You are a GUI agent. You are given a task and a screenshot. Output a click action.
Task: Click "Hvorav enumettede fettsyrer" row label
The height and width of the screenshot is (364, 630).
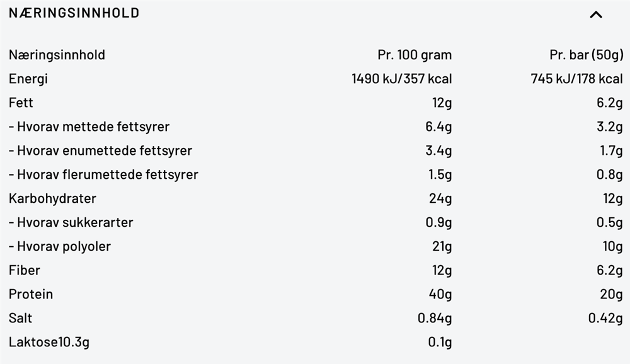100,151
